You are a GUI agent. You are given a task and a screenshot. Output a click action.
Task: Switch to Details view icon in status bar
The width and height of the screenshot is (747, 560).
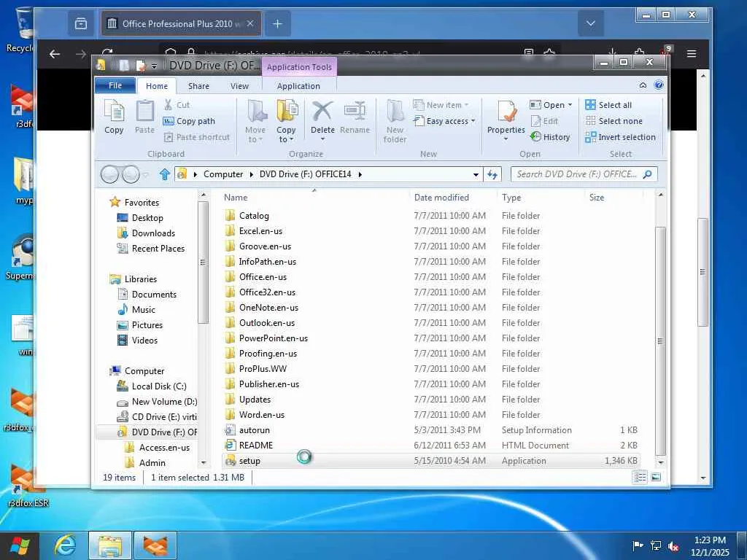click(x=640, y=477)
